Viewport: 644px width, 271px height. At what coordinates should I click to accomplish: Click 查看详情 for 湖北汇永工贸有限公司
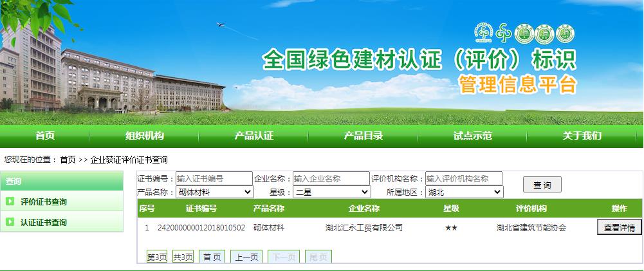[619, 227]
